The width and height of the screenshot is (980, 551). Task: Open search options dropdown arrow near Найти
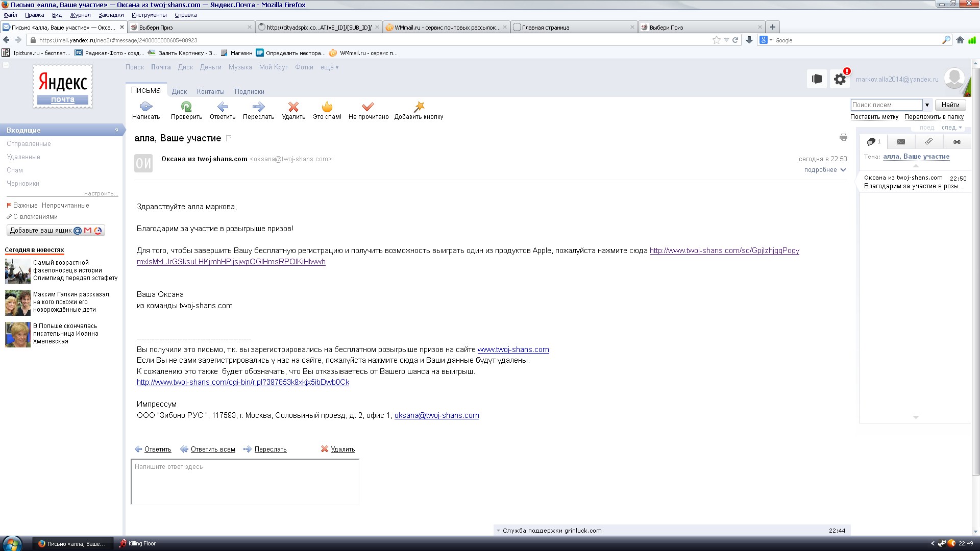927,105
